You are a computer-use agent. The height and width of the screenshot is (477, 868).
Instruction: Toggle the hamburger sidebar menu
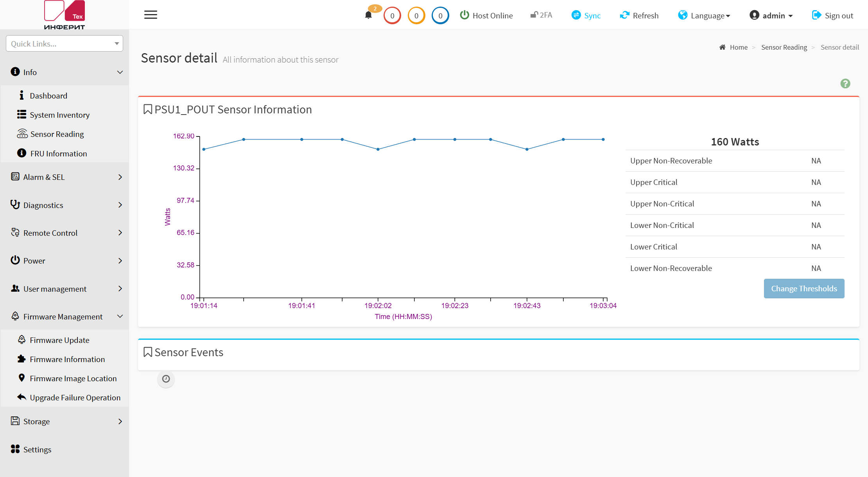[x=151, y=15]
